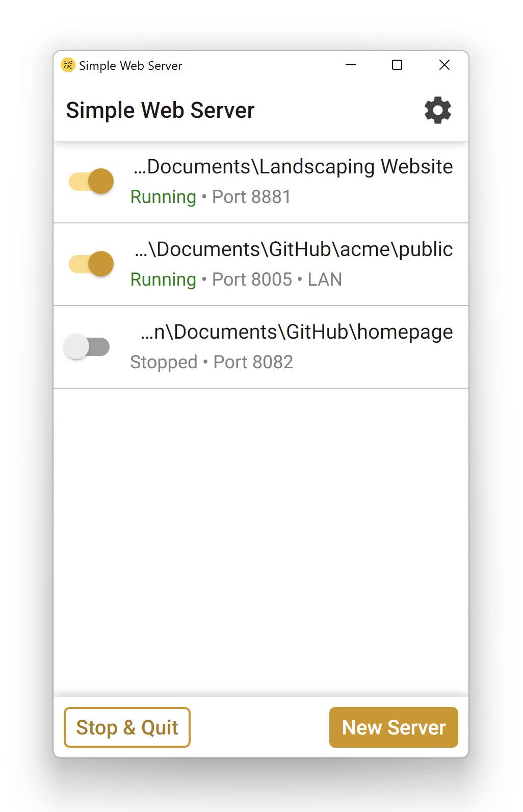Click the LAN indicator on acme server
This screenshot has height=812, width=523.
(x=325, y=280)
